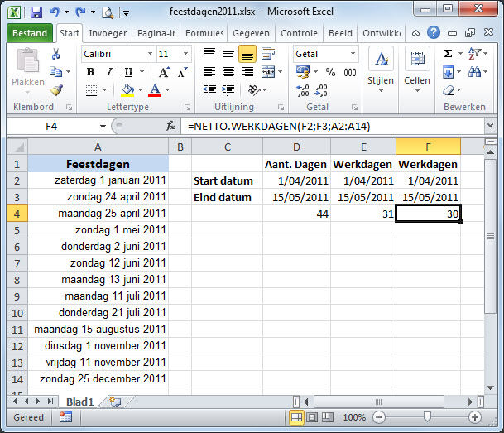Decrease decimal places
The width and height of the screenshot is (504, 433).
coord(321,90)
